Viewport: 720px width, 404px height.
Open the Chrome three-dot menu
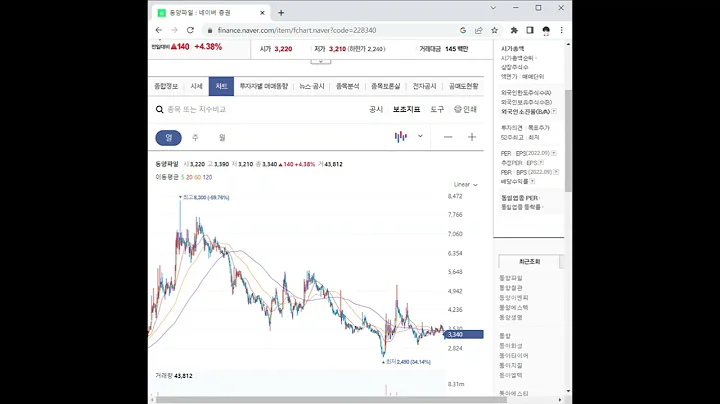(562, 30)
